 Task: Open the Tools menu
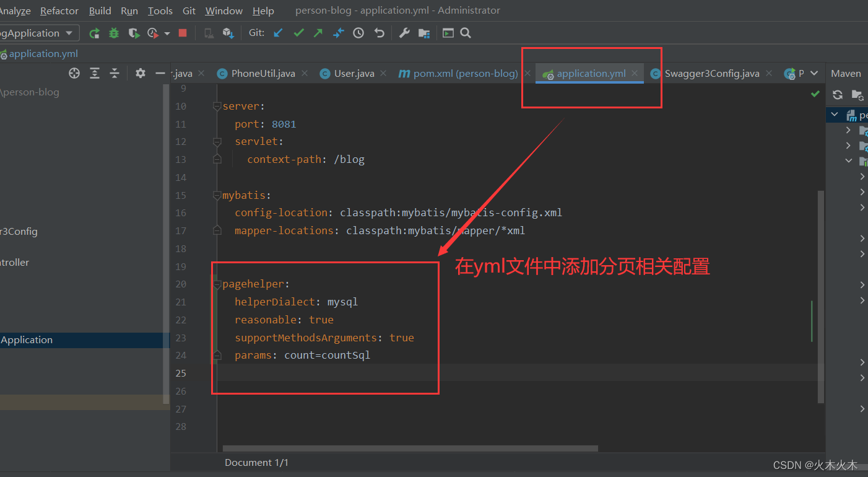point(160,11)
